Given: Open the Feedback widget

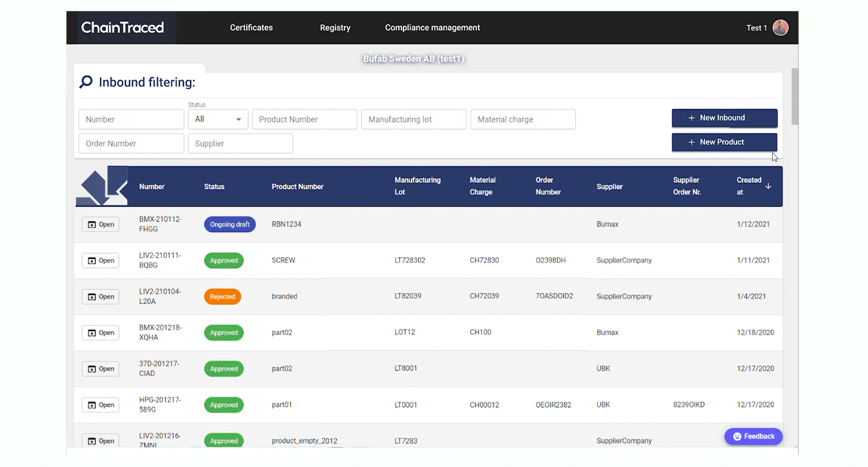Looking at the screenshot, I should click(753, 436).
